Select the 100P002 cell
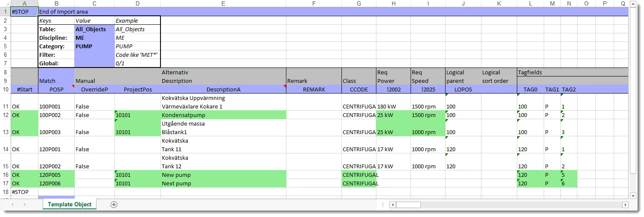The height and width of the screenshot is (217, 644). point(56,115)
